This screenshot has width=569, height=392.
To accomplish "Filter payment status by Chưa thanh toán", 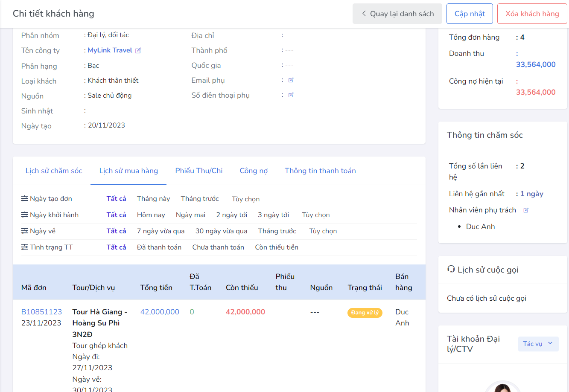I will 218,247.
